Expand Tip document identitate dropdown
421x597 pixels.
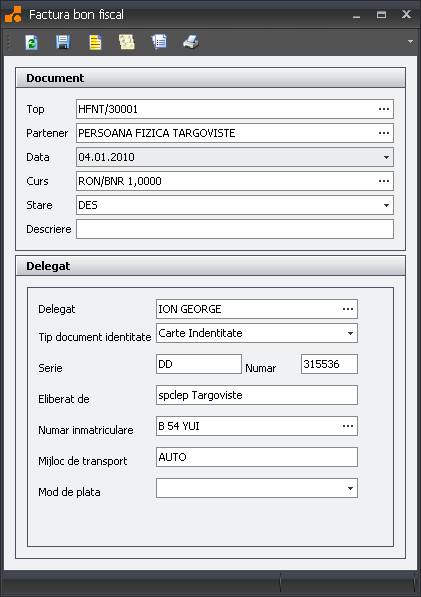point(350,333)
